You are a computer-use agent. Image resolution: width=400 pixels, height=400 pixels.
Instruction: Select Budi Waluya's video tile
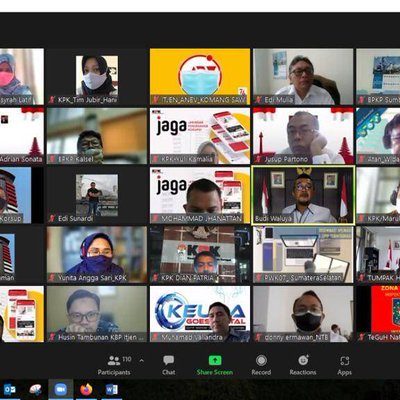click(x=303, y=195)
